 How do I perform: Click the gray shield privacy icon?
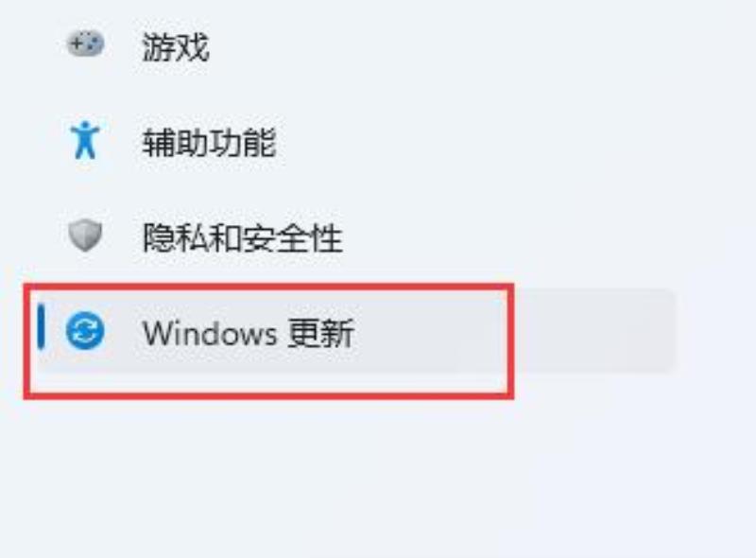[x=85, y=235]
